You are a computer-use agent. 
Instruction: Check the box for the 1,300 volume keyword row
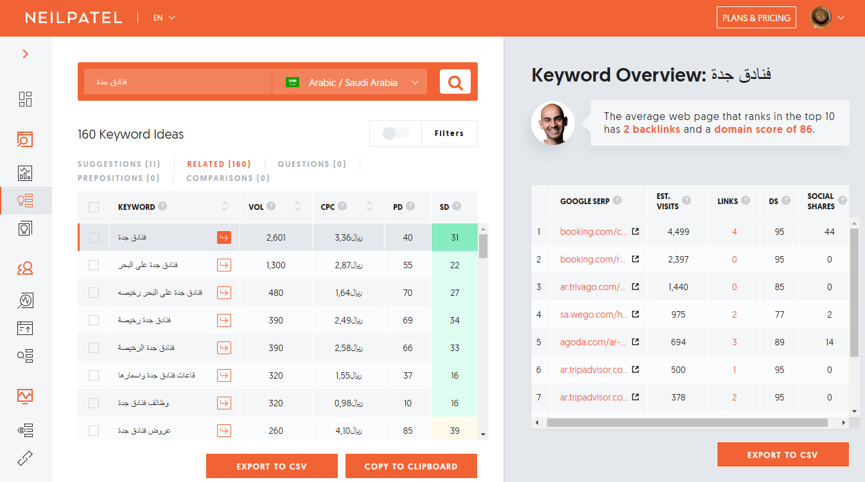click(94, 265)
